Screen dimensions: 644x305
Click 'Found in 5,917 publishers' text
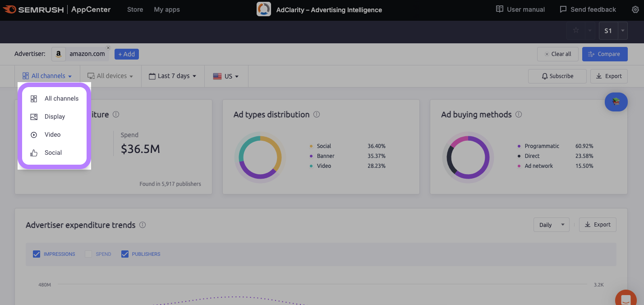[170, 184]
